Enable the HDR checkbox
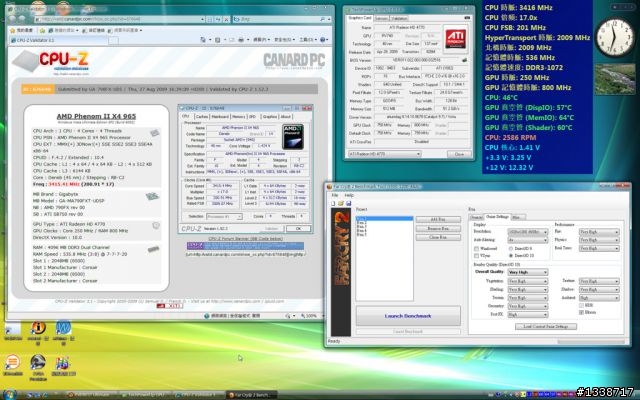 (x=581, y=305)
